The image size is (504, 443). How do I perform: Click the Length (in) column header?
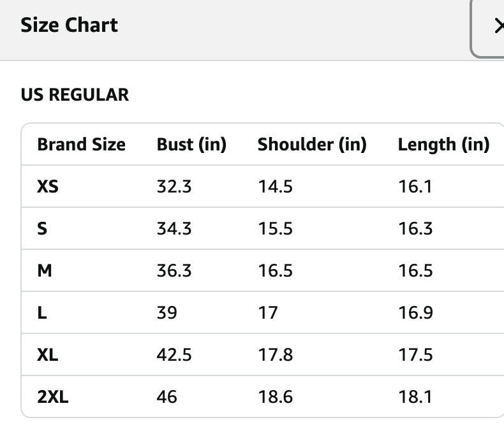pyautogui.click(x=443, y=145)
